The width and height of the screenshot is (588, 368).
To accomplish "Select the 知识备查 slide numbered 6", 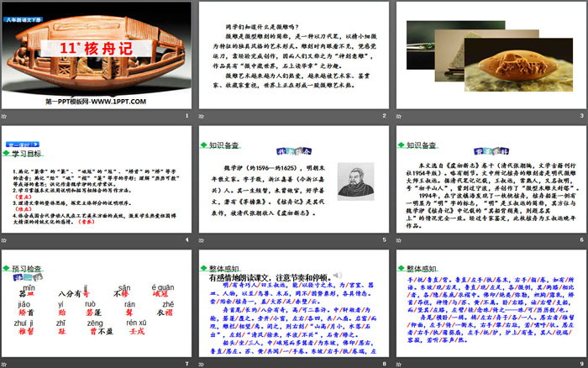I will 490,176.
